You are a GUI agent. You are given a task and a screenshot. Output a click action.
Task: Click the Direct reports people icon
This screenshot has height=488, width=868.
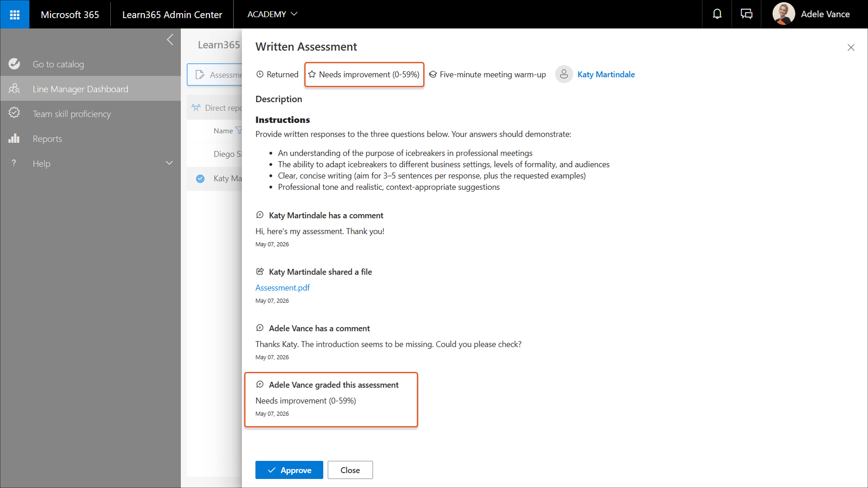pos(196,108)
